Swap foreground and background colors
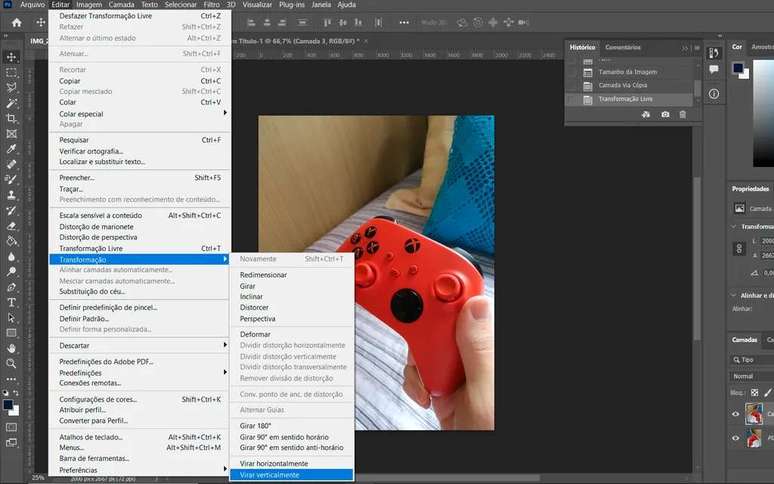The image size is (774, 484). point(16,393)
